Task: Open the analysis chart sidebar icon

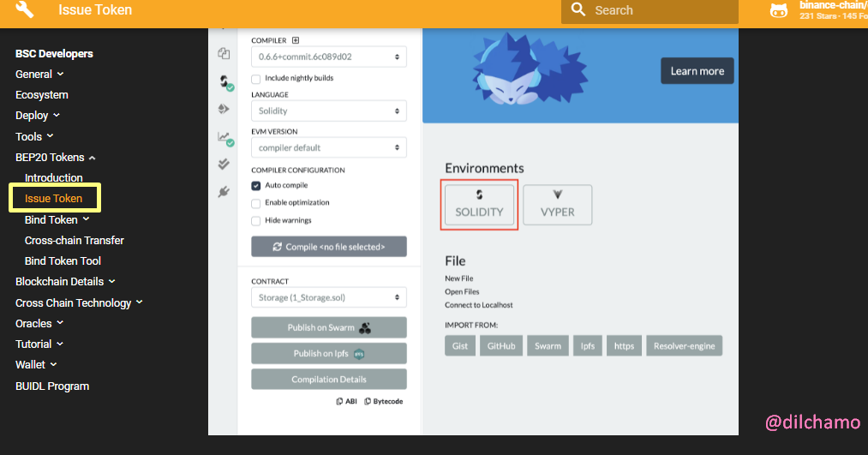Action: click(224, 138)
